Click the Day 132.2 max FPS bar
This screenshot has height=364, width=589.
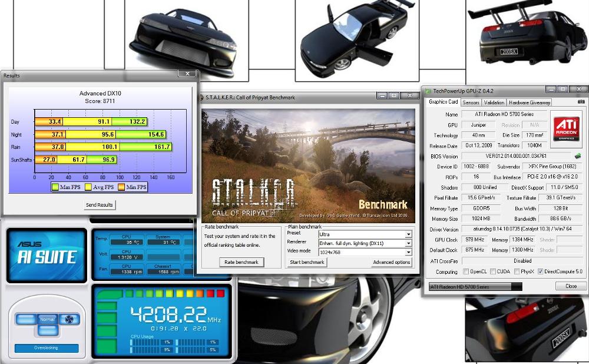click(130, 122)
